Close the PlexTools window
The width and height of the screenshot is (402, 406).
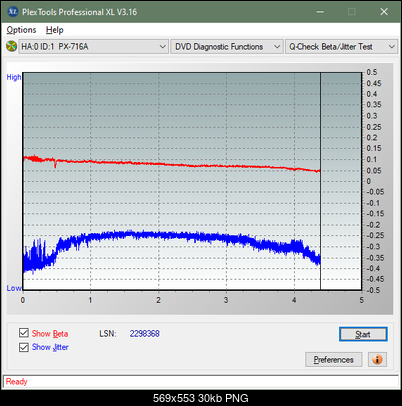(384, 12)
